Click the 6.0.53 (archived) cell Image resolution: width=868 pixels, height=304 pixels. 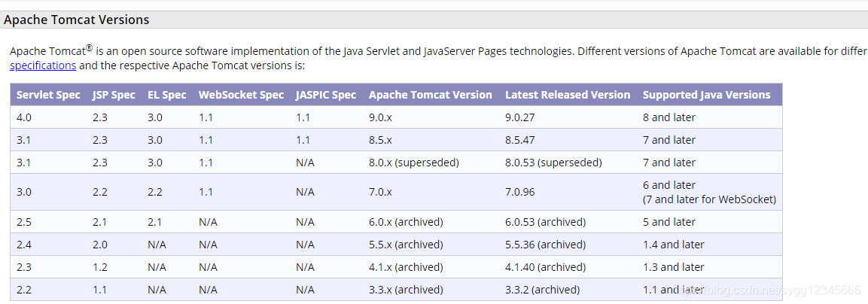(545, 222)
